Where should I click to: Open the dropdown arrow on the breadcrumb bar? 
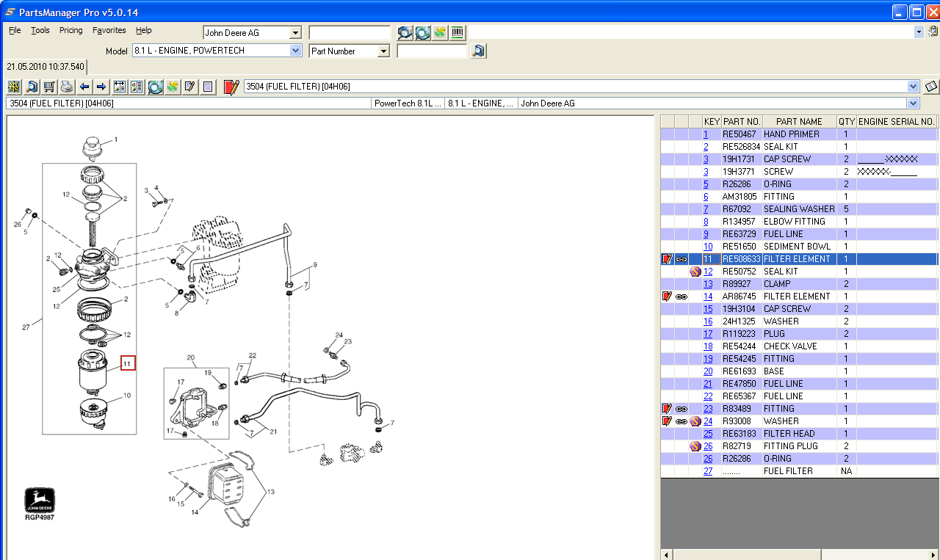[x=914, y=103]
